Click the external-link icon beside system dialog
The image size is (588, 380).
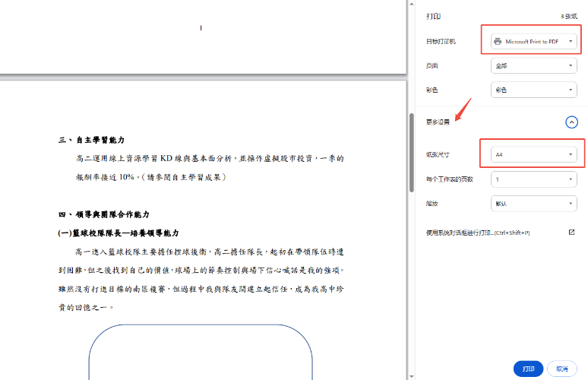coord(571,233)
